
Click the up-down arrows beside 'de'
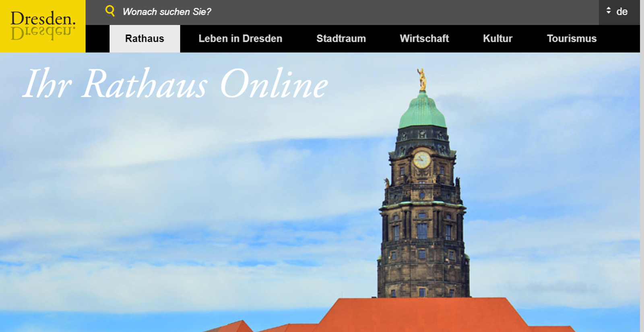tap(609, 11)
